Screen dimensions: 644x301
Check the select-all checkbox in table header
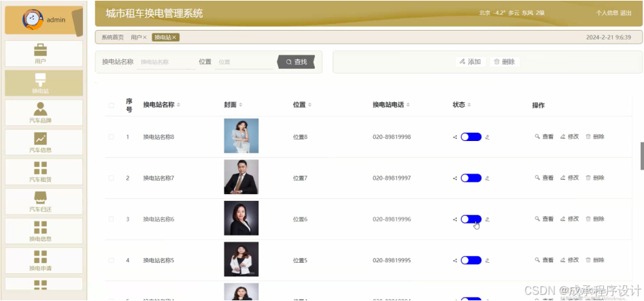112,106
